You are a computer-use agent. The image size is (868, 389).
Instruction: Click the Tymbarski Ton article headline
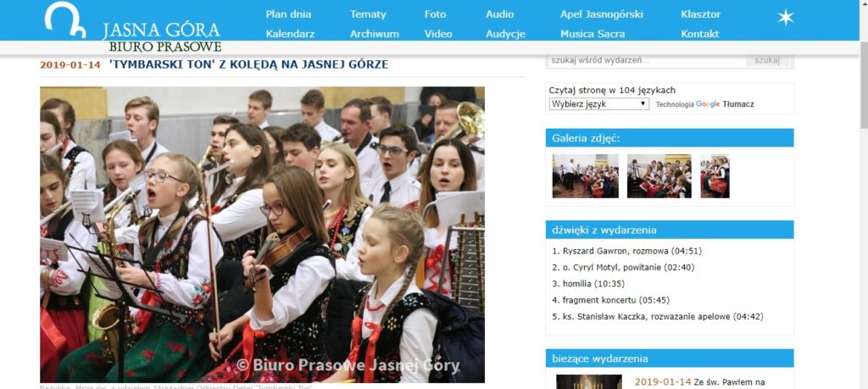248,64
